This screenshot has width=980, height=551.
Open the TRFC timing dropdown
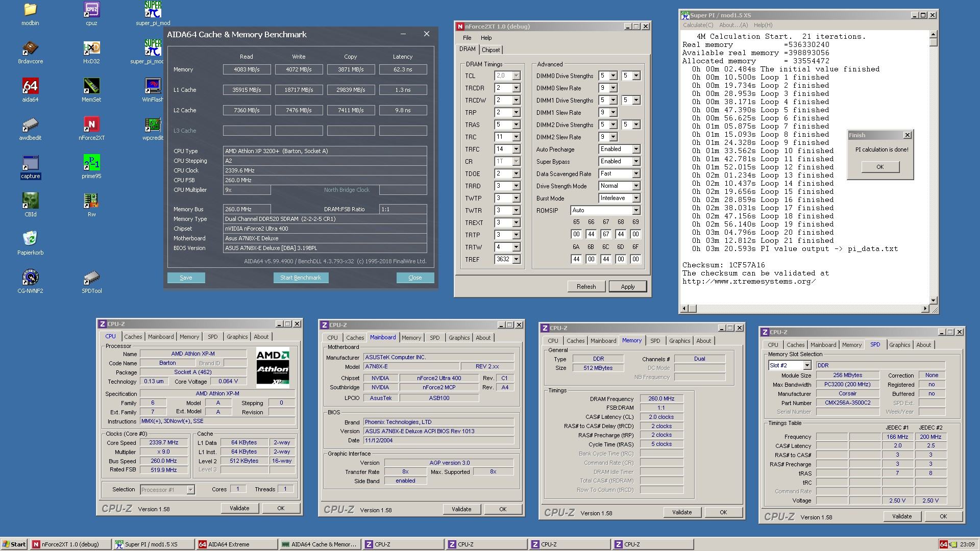pyautogui.click(x=516, y=149)
